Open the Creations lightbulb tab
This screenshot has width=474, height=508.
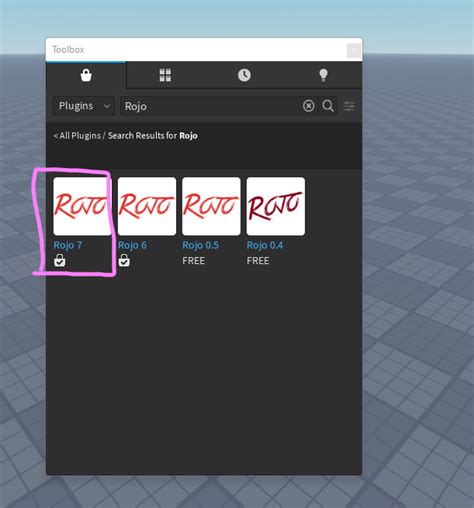pyautogui.click(x=323, y=75)
